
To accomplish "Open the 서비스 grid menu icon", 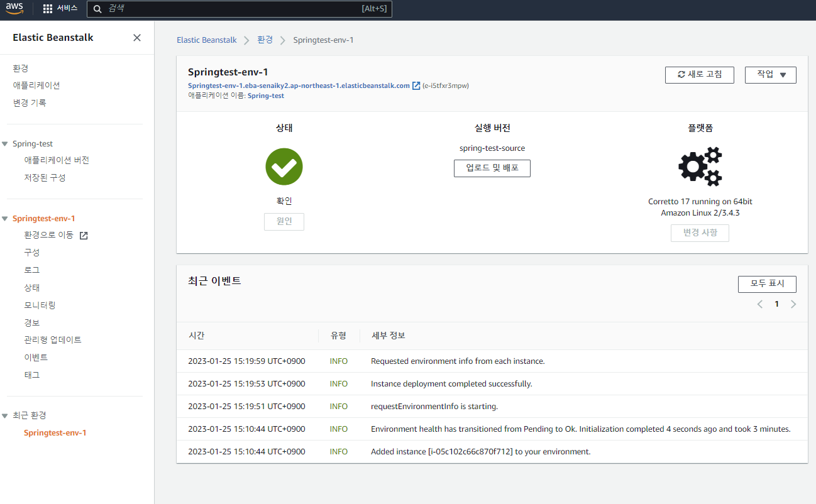I will click(48, 9).
